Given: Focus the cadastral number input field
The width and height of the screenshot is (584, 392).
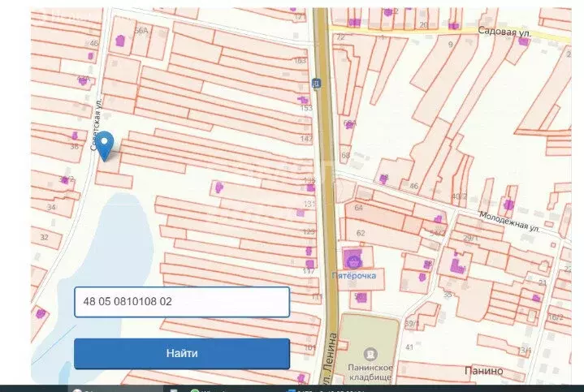Looking at the screenshot, I should tap(181, 302).
